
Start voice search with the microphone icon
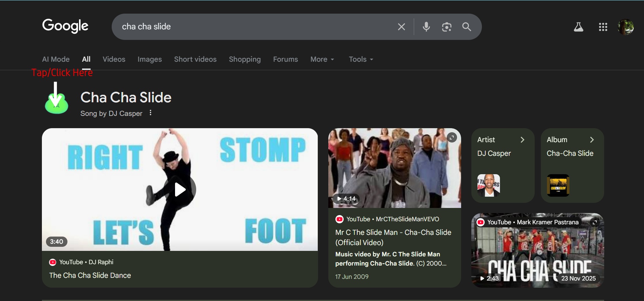tap(426, 27)
